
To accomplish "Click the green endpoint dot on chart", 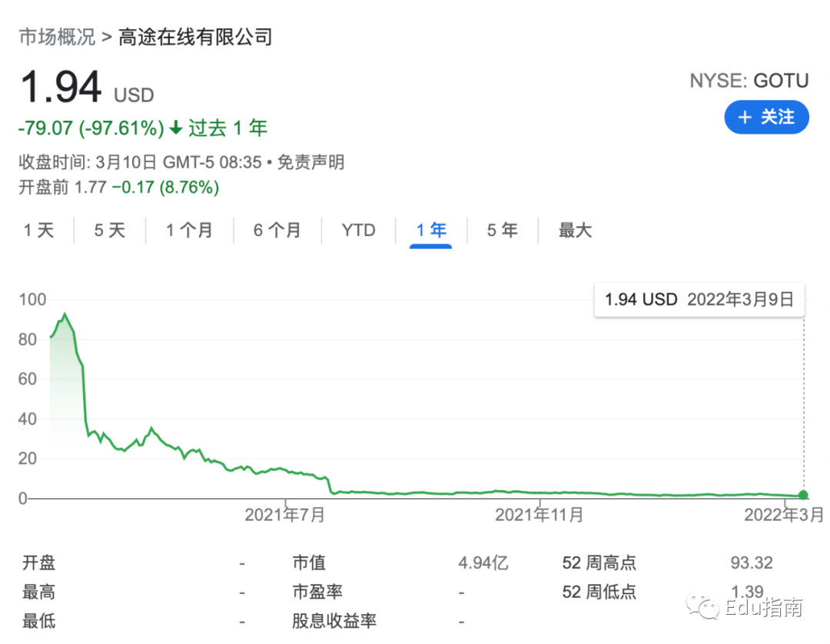I will coord(804,496).
